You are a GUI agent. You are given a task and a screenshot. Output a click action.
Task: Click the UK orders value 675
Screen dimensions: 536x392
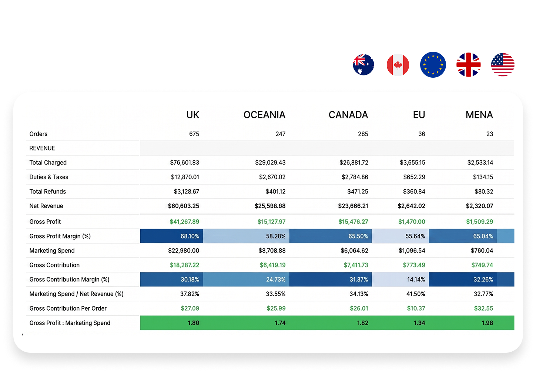click(x=194, y=134)
